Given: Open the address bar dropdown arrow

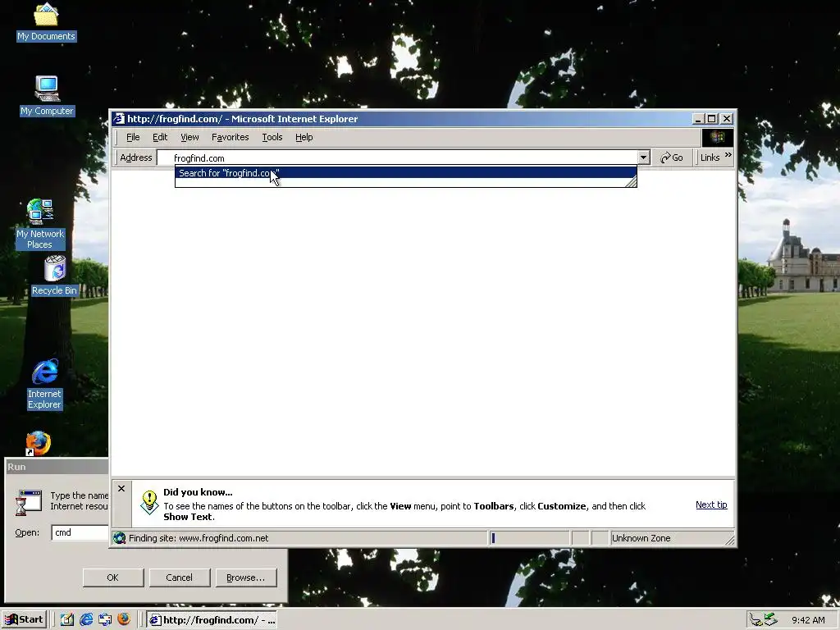Looking at the screenshot, I should tap(643, 157).
